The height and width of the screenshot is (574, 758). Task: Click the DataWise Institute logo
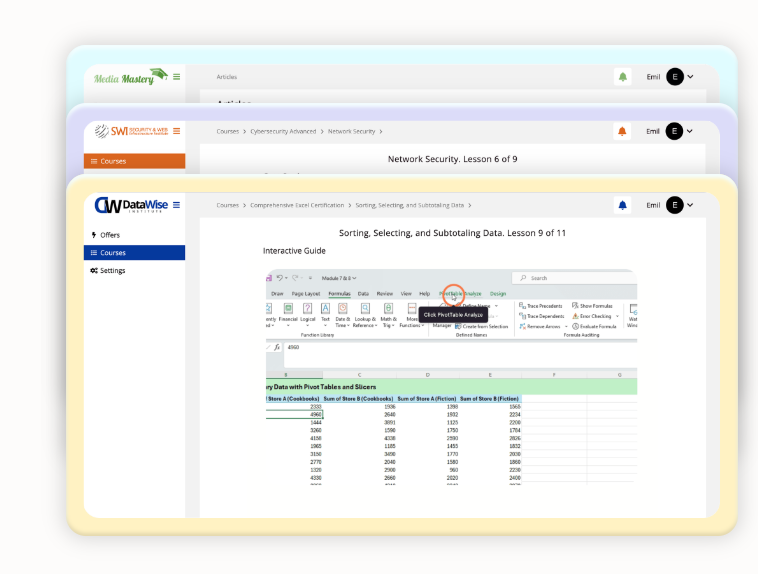[x=130, y=205]
